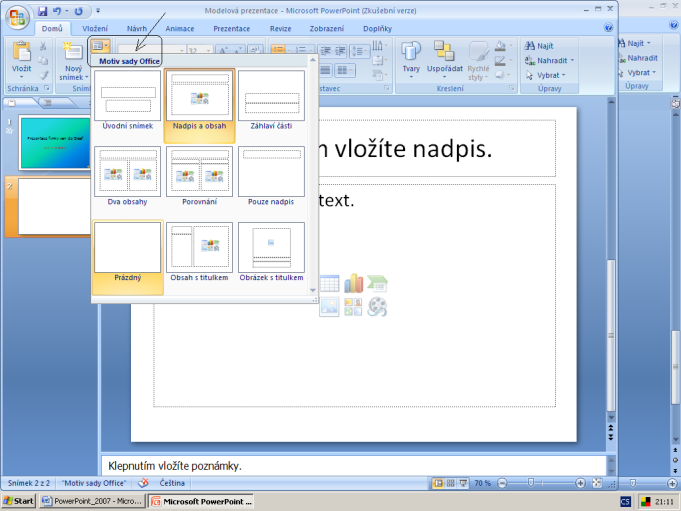Click the Čeština language indicator

pyautogui.click(x=172, y=483)
